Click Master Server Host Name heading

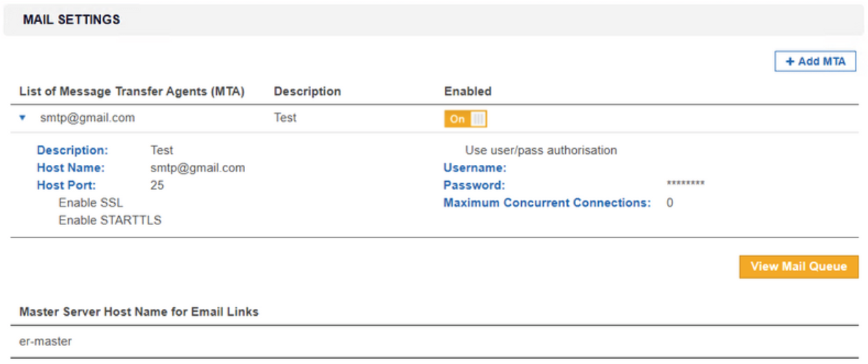tap(139, 312)
